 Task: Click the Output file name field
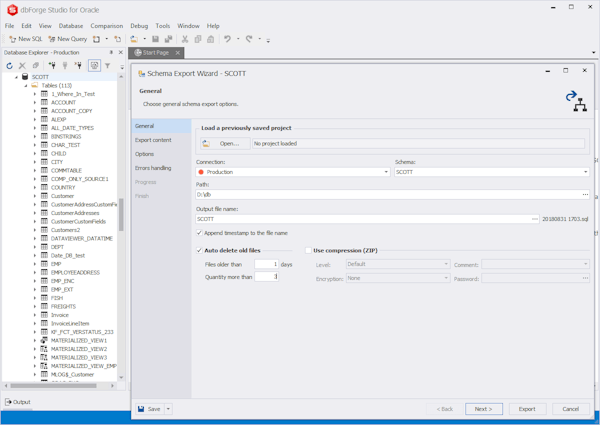(364, 219)
